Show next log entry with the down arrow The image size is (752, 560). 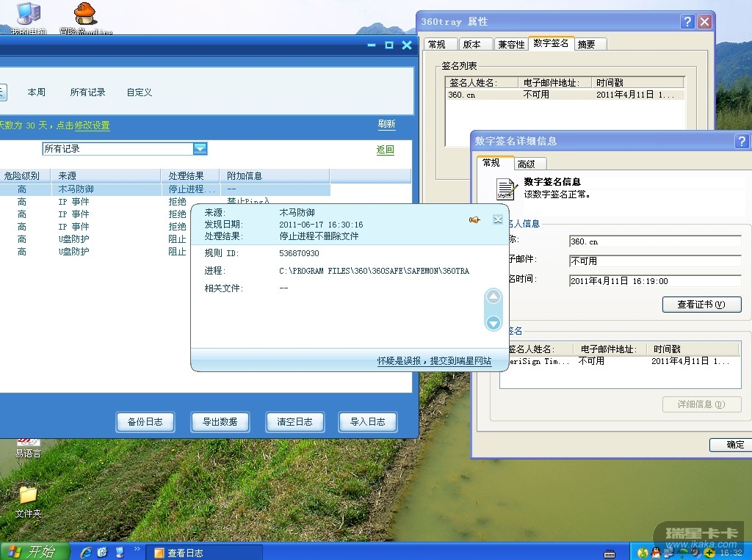tap(493, 323)
